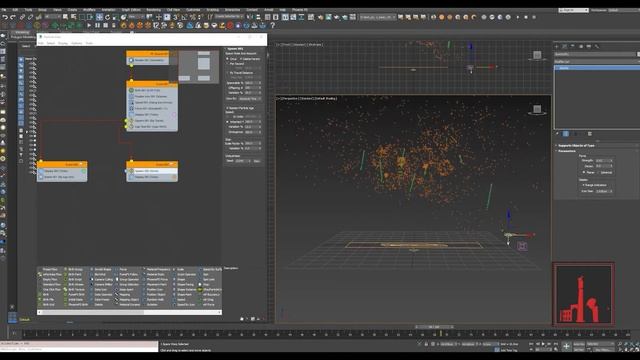Screen dimensions: 640x360
Task: Select Spawn 002 operator in Event 003
Action: click(152, 171)
